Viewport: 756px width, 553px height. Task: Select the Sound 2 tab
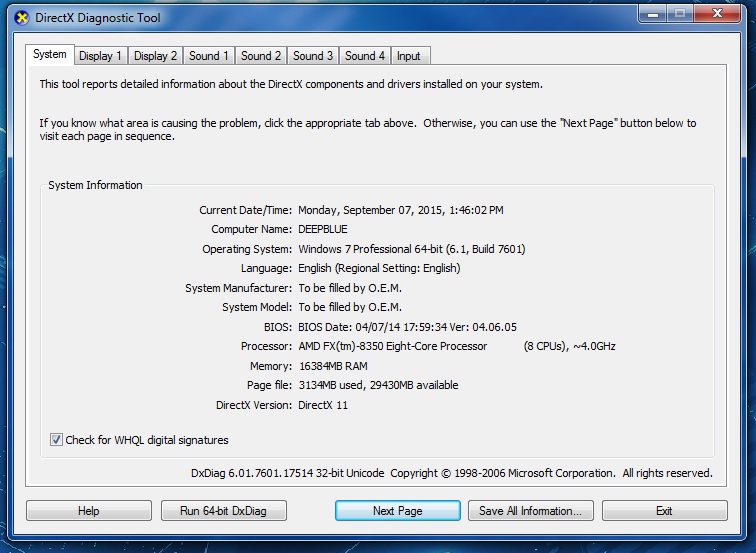pyautogui.click(x=261, y=56)
